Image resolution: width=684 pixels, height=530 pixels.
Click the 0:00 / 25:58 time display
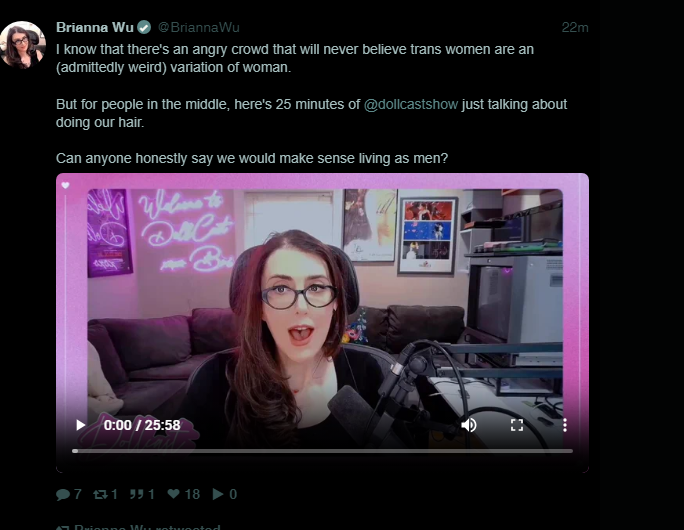pyautogui.click(x=142, y=425)
